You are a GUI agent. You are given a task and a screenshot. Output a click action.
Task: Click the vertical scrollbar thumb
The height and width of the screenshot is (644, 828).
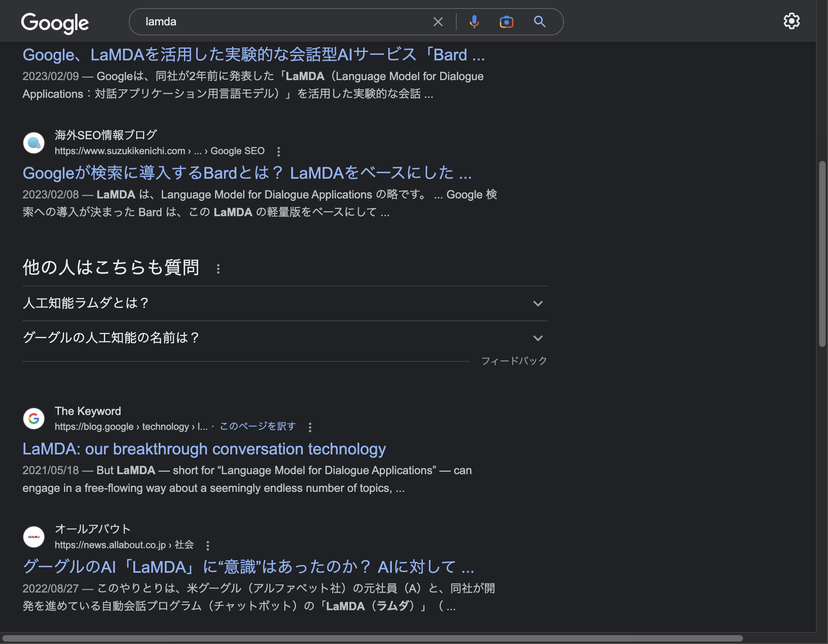click(x=822, y=254)
